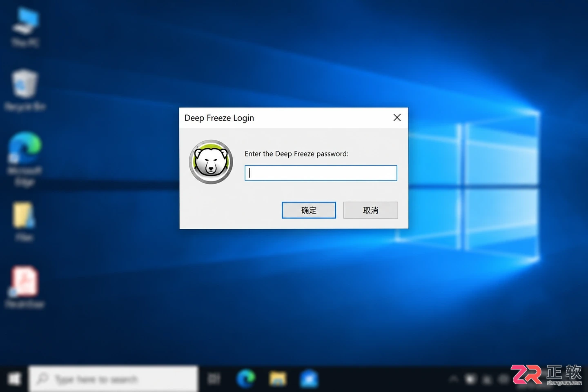This screenshot has height=392, width=588.
Task: Select the Microsoft Edge desktop shortcut
Action: coord(25,159)
